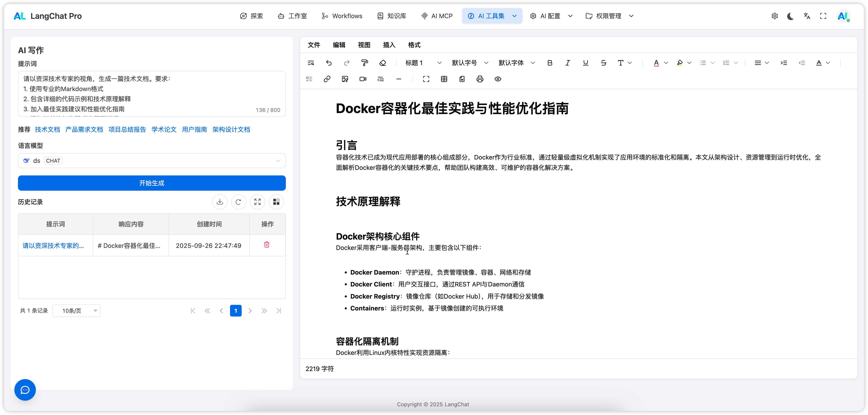Click the 开始生成 button
Screen dimensions: 868x415
point(152,183)
